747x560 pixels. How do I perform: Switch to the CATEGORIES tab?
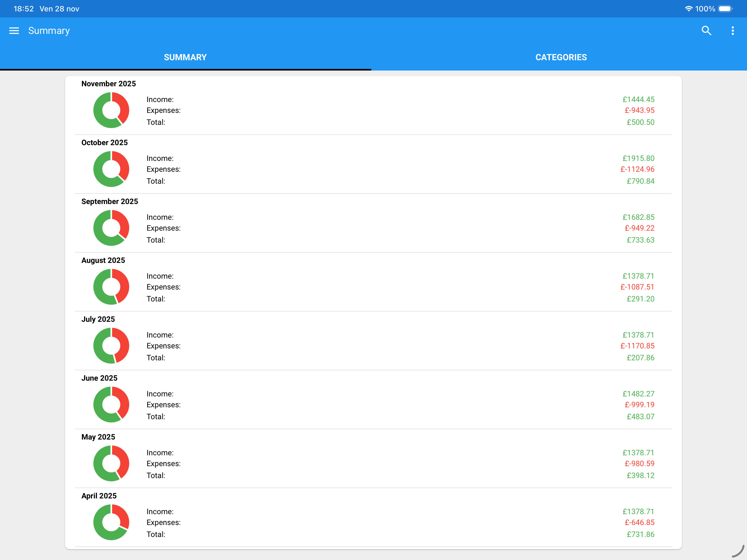[561, 57]
